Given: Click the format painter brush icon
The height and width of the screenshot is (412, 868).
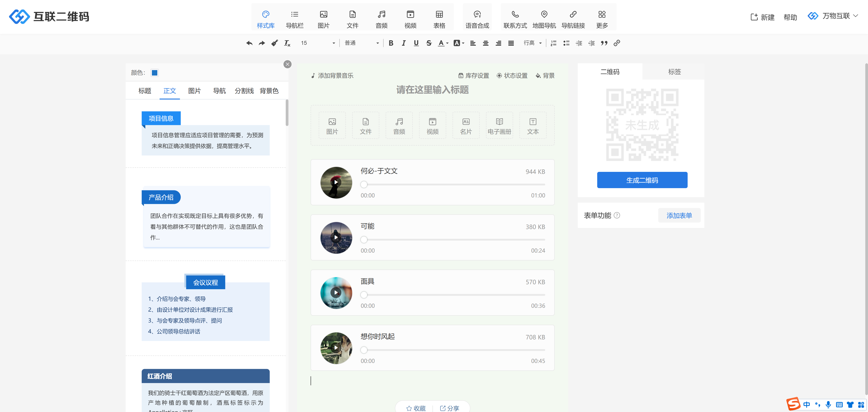Looking at the screenshot, I should [275, 43].
